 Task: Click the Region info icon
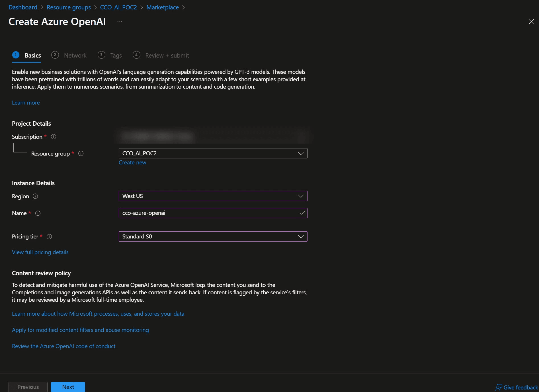point(35,196)
